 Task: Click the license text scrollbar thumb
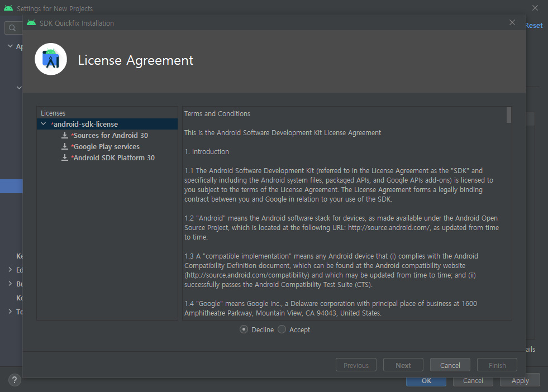tap(508, 115)
